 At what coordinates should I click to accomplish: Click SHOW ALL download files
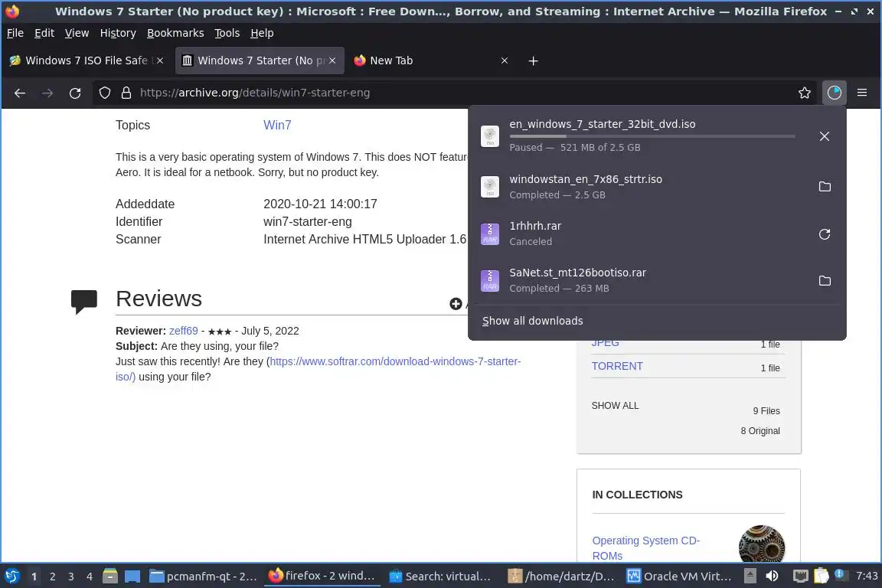[x=615, y=405]
